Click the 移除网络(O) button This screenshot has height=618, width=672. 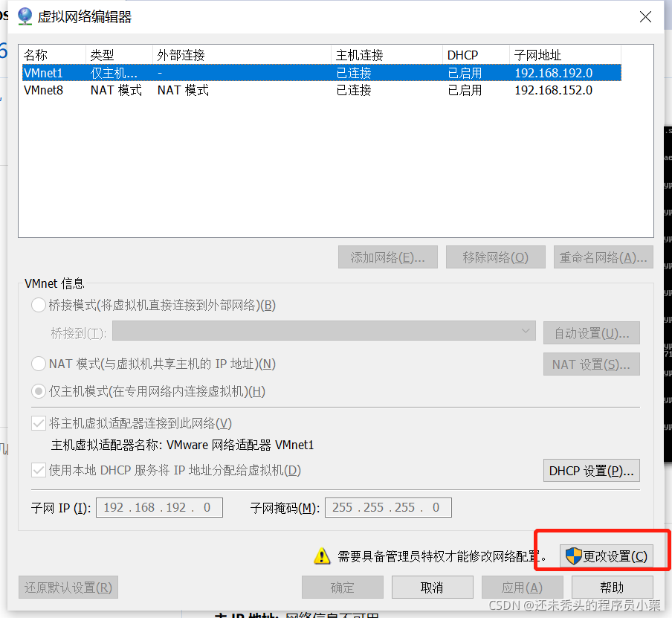(x=495, y=257)
